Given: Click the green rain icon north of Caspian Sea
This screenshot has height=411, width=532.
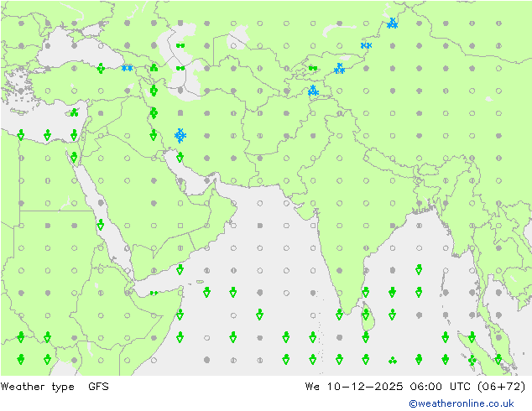Looking at the screenshot, I should [x=180, y=45].
